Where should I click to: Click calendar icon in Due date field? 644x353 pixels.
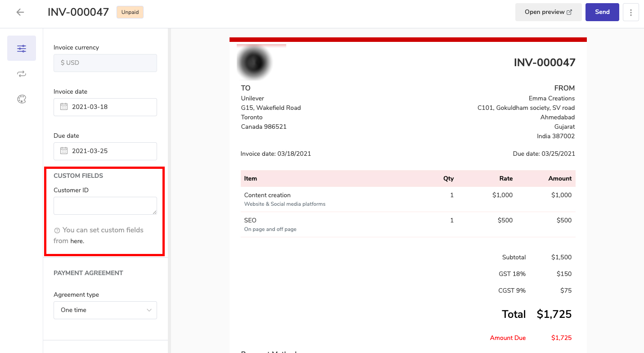[x=64, y=151]
